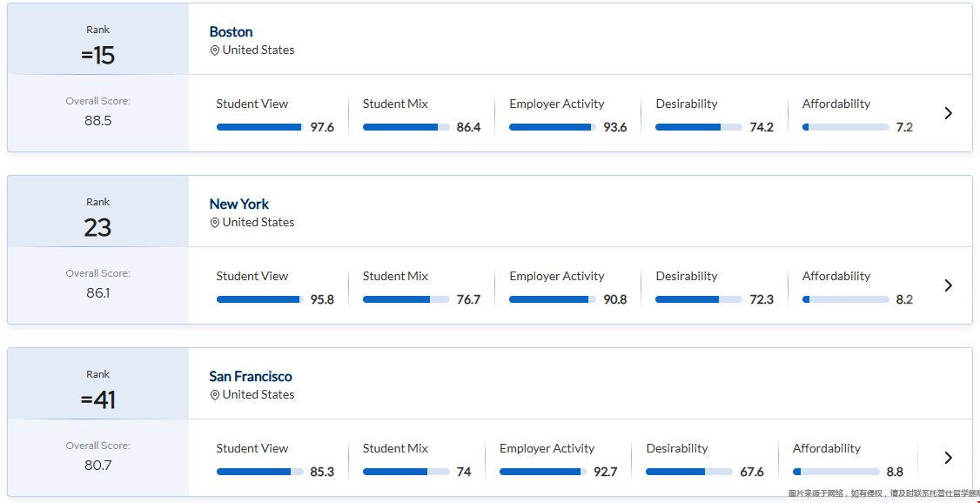This screenshot has height=503, width=980.
Task: Click Boston's Overall Score 88.5
Action: pos(98,120)
